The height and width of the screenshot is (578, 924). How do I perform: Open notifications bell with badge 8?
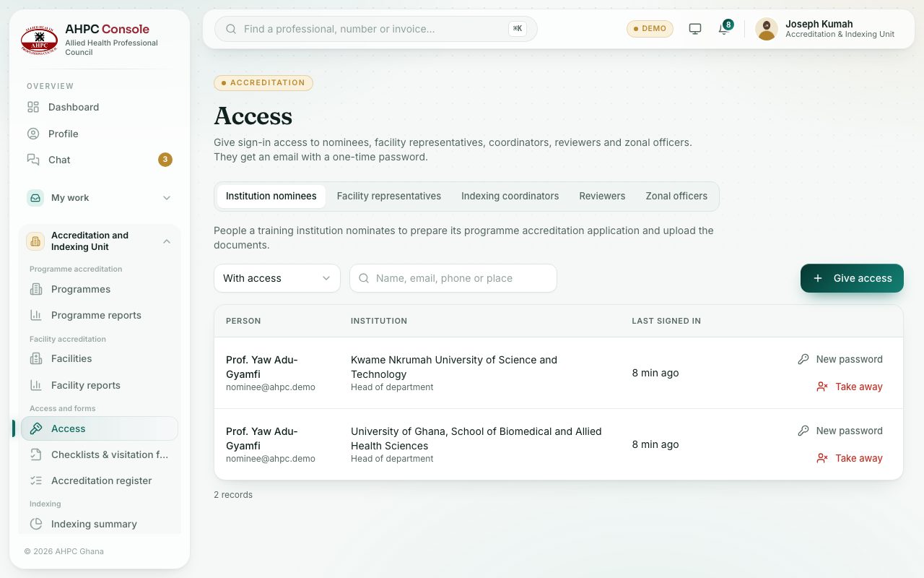coord(724,28)
